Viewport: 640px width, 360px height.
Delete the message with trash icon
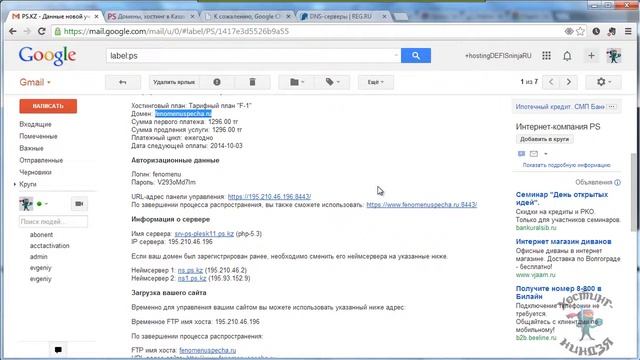252,82
